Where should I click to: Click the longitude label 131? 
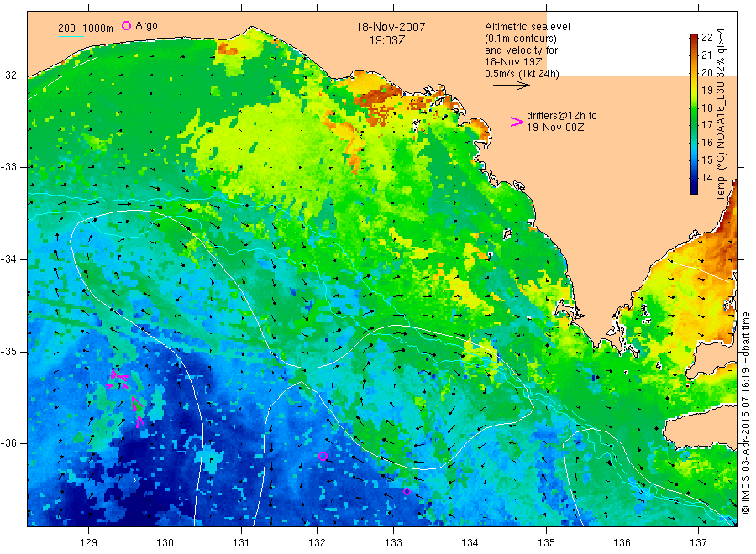pos(241,543)
